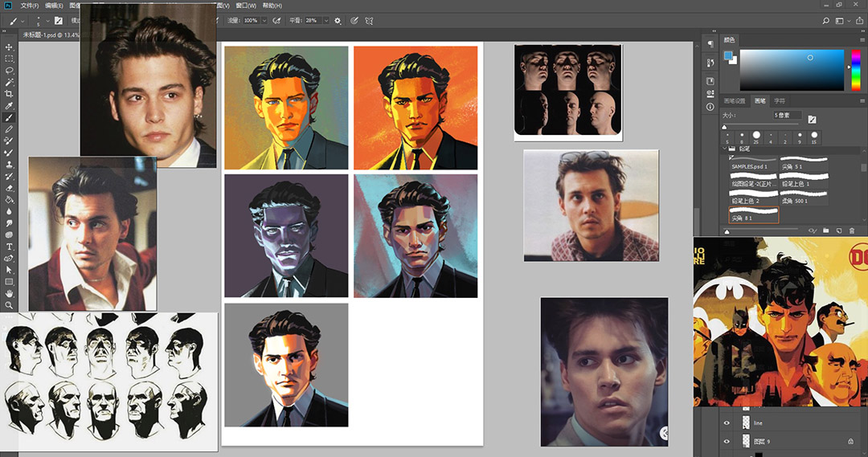The width and height of the screenshot is (868, 457).
Task: Choose the Paint Bucket tool
Action: (x=10, y=199)
